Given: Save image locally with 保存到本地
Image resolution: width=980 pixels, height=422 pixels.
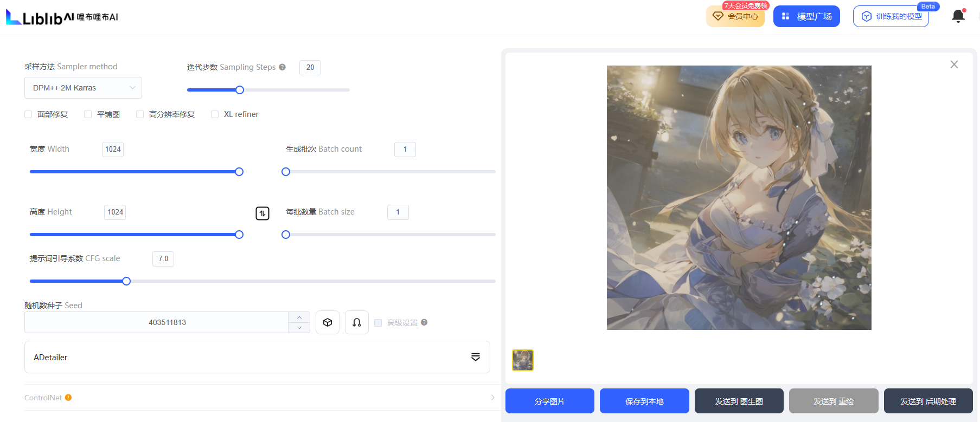Looking at the screenshot, I should (644, 401).
